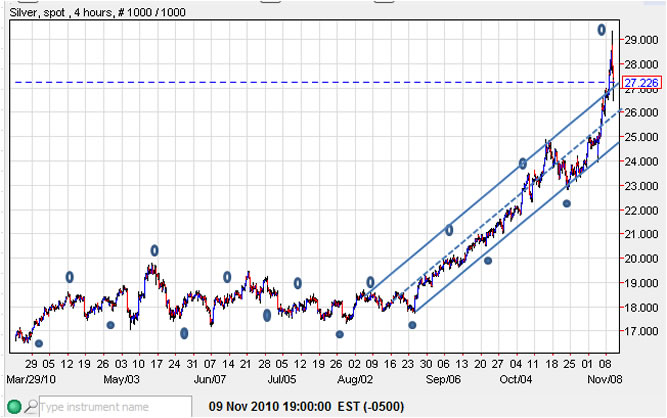The image size is (667, 418).
Task: Click the high marker above July 12
Action: 297,283
